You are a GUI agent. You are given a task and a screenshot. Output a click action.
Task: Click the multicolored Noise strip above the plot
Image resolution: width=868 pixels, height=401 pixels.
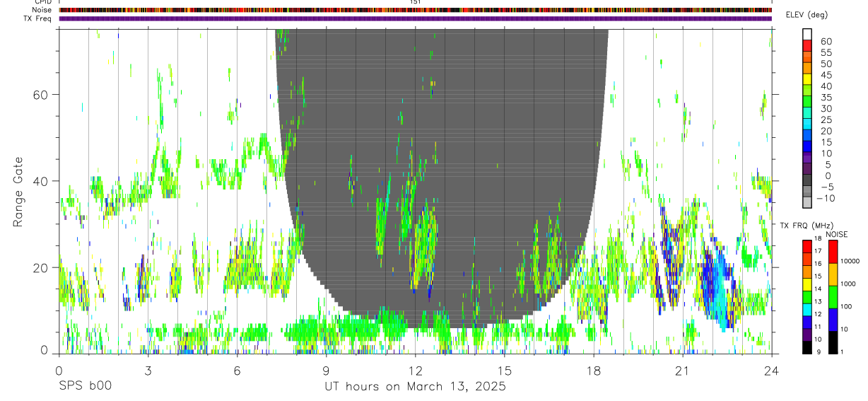coord(415,10)
